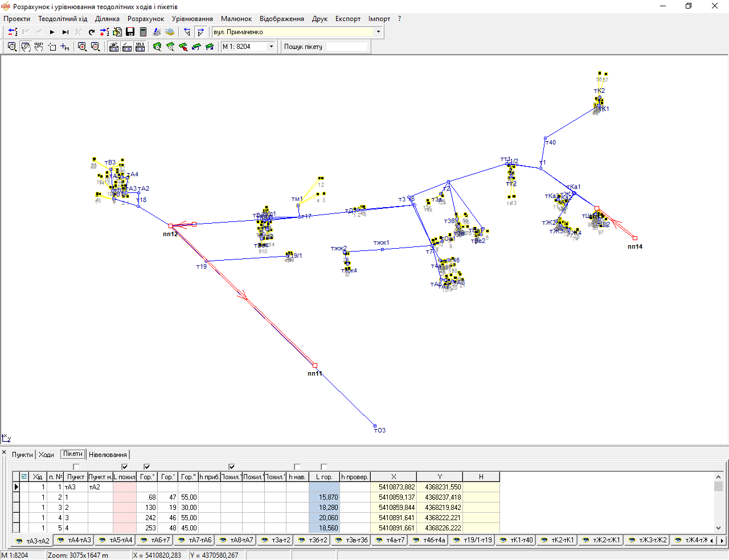Open the M 1: 8204 scale dropdown
This screenshot has height=560, width=729.
coord(271,47)
